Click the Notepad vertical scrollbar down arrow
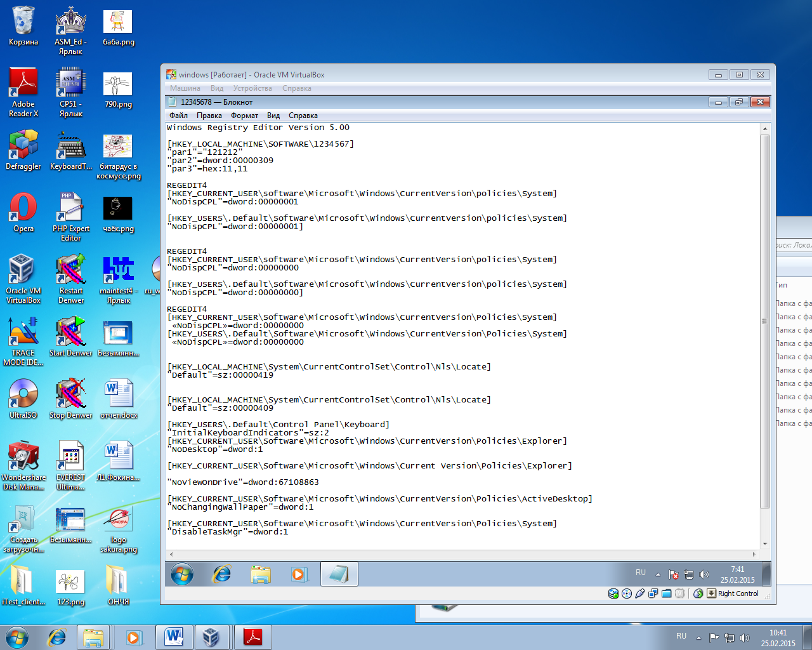The image size is (812, 650). pyautogui.click(x=765, y=543)
